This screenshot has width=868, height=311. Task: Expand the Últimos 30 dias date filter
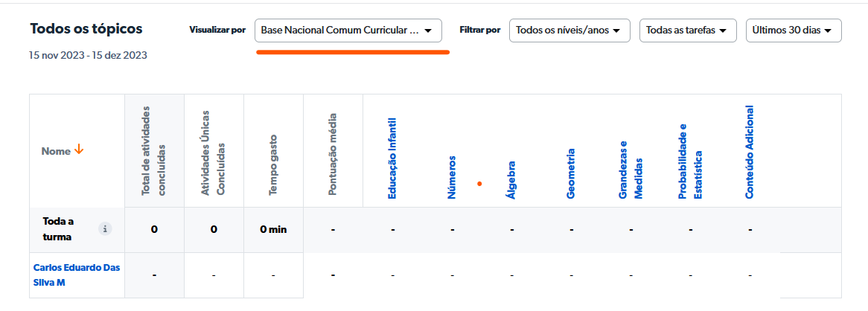[x=794, y=31]
